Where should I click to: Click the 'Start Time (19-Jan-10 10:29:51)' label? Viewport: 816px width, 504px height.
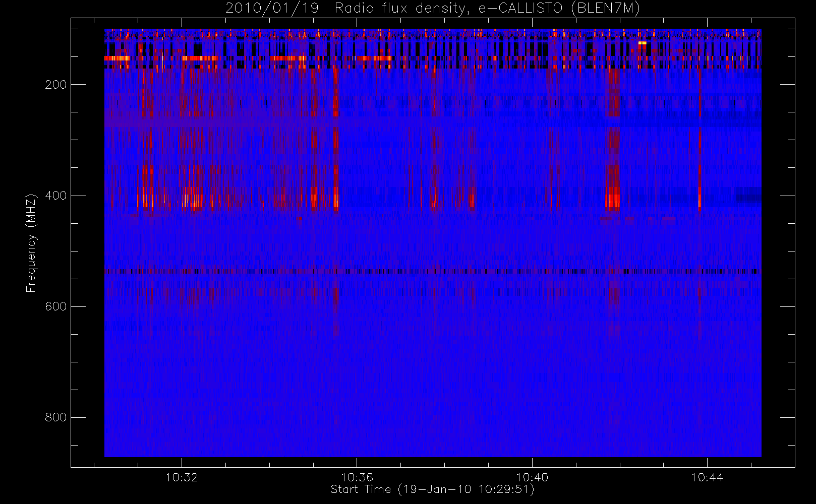433,489
